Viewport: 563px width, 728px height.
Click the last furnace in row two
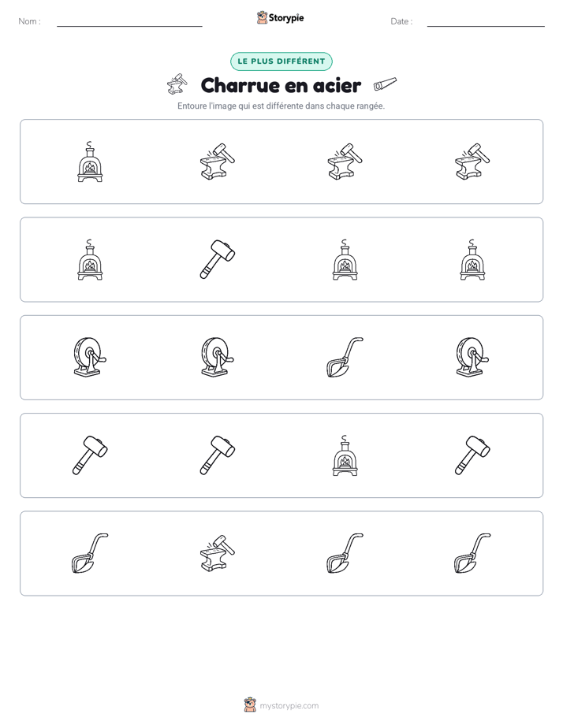click(472, 259)
